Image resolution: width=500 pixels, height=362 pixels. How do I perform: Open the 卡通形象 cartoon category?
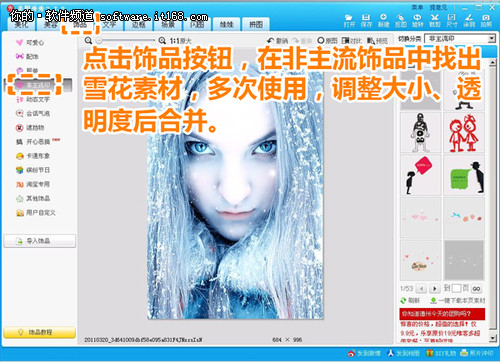click(x=33, y=156)
